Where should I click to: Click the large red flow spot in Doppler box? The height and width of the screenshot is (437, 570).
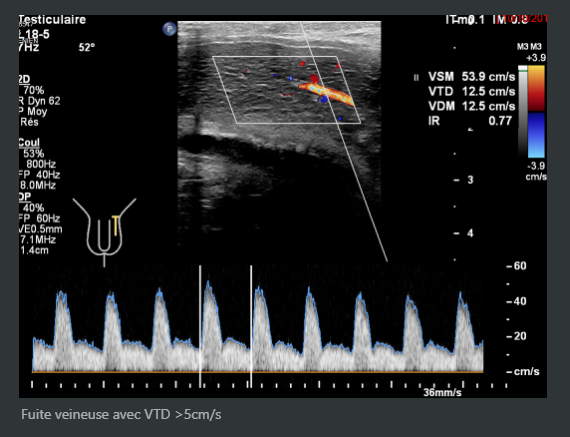click(314, 78)
